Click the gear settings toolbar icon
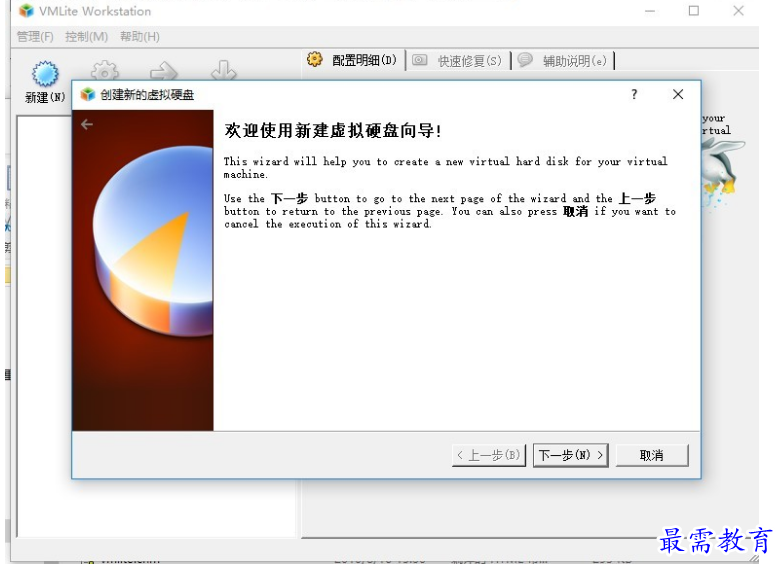The width and height of the screenshot is (781, 572). pyautogui.click(x=105, y=70)
